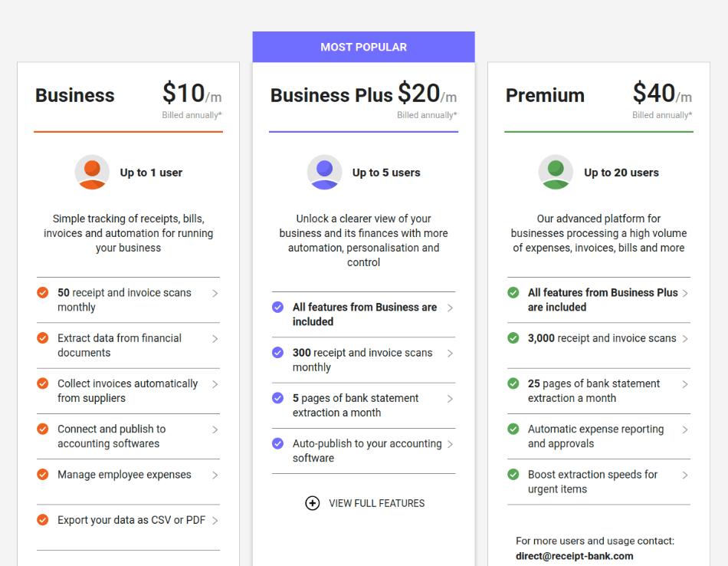Select the Most Popular banner tab
728x566 pixels.
[x=363, y=47]
